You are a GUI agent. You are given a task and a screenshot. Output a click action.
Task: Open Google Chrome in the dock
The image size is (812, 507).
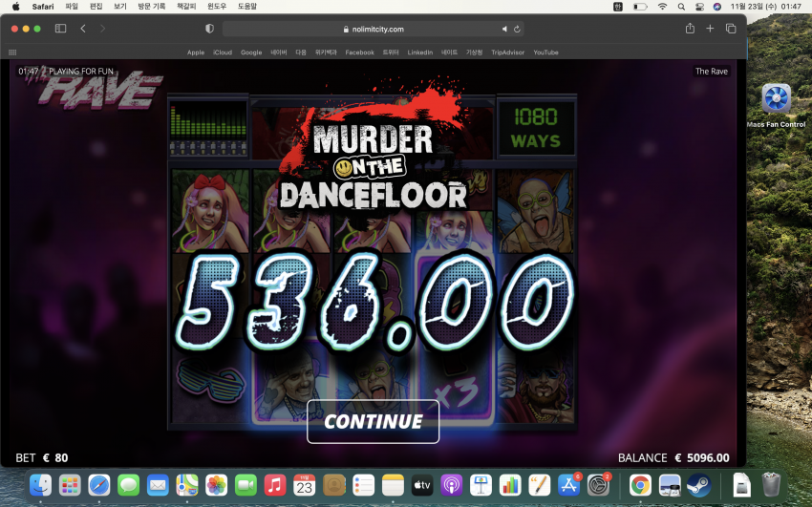point(641,485)
